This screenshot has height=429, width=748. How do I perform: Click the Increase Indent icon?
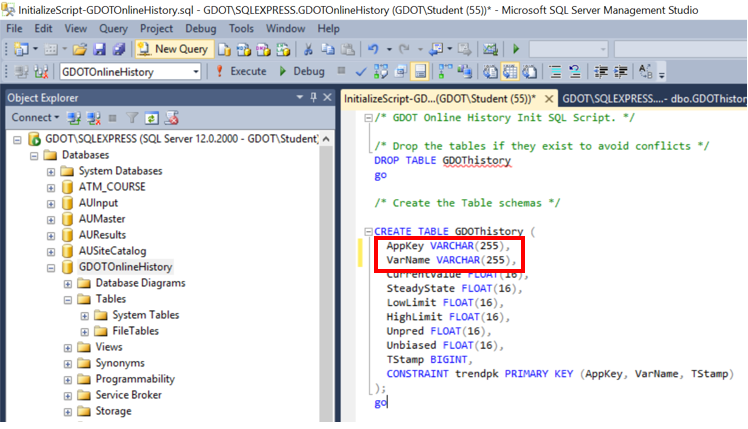click(x=620, y=72)
